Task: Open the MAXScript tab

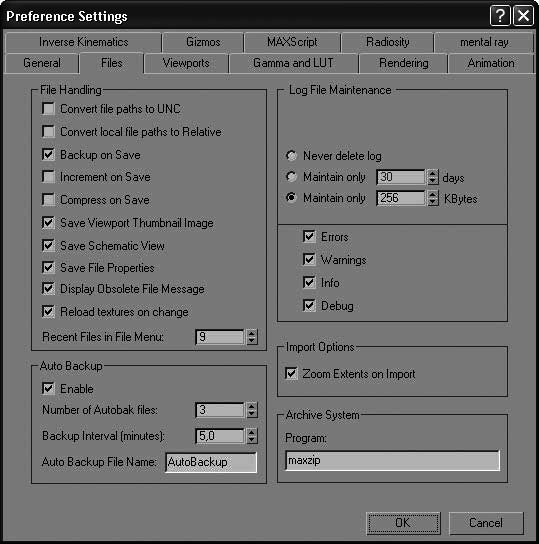Action: pos(292,42)
